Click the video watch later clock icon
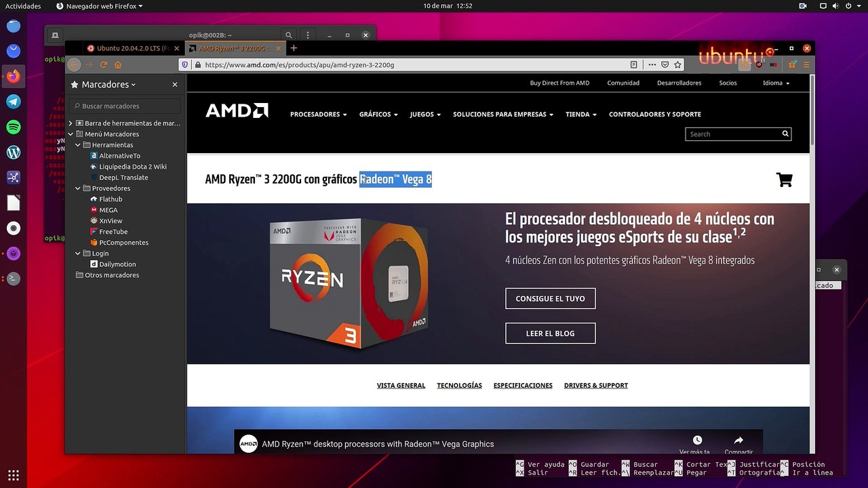This screenshot has height=488, width=868. [x=697, y=441]
